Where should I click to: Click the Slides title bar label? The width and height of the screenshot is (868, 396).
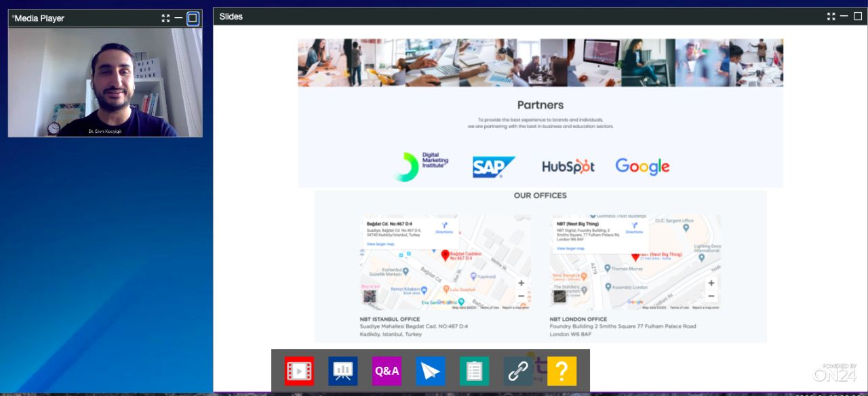231,16
